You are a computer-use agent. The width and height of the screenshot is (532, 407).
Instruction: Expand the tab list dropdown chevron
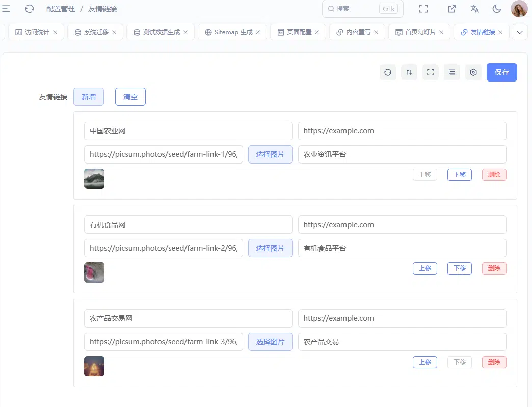[x=519, y=32]
